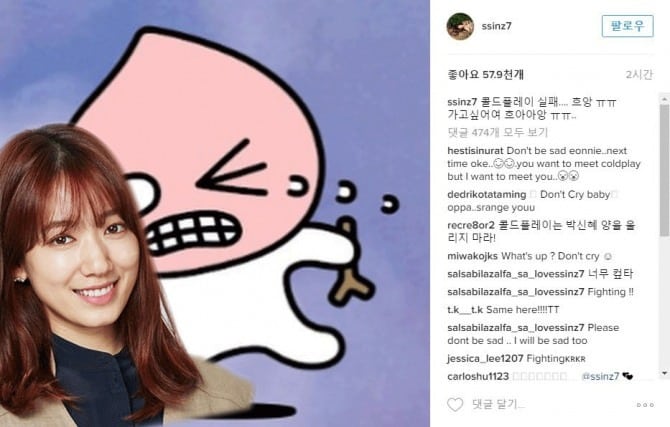Open jessica_lee1207 commenter profile
This screenshot has width=670, height=427.
click(x=485, y=359)
